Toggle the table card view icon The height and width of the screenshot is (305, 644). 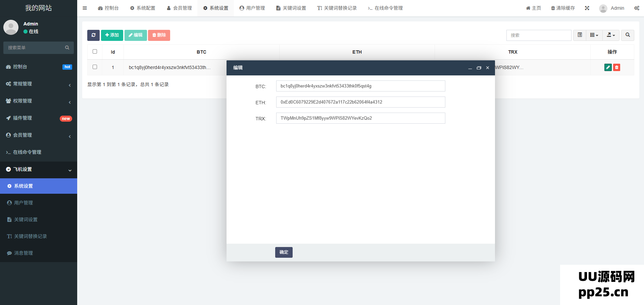pos(580,35)
